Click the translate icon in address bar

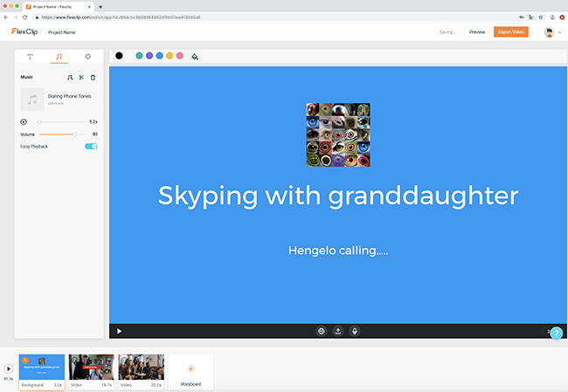click(x=530, y=17)
